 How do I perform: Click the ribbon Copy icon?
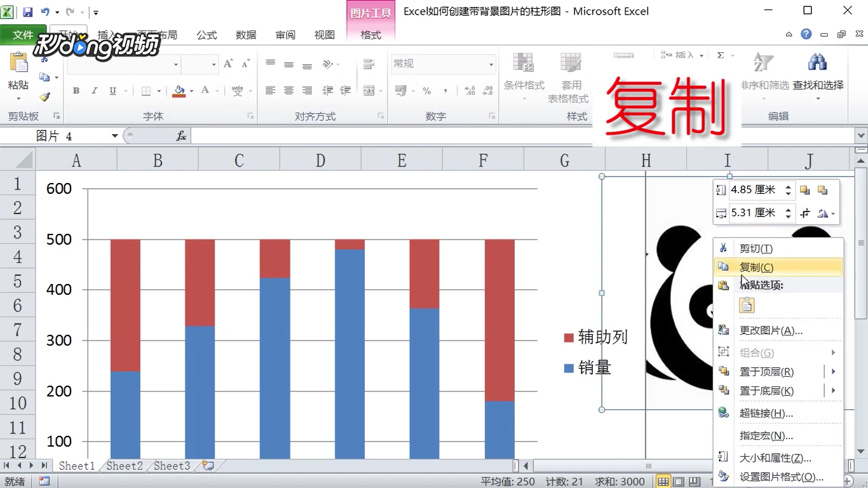[x=44, y=78]
